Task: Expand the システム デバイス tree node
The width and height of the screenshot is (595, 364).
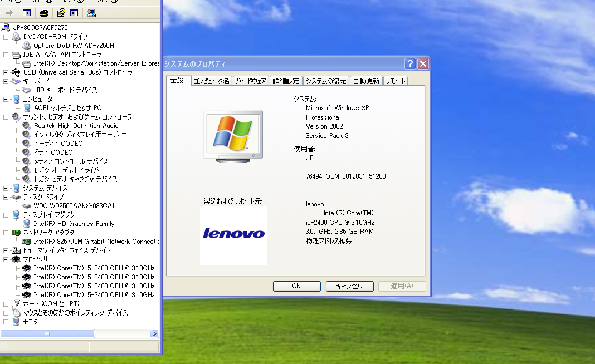Action: (x=4, y=188)
